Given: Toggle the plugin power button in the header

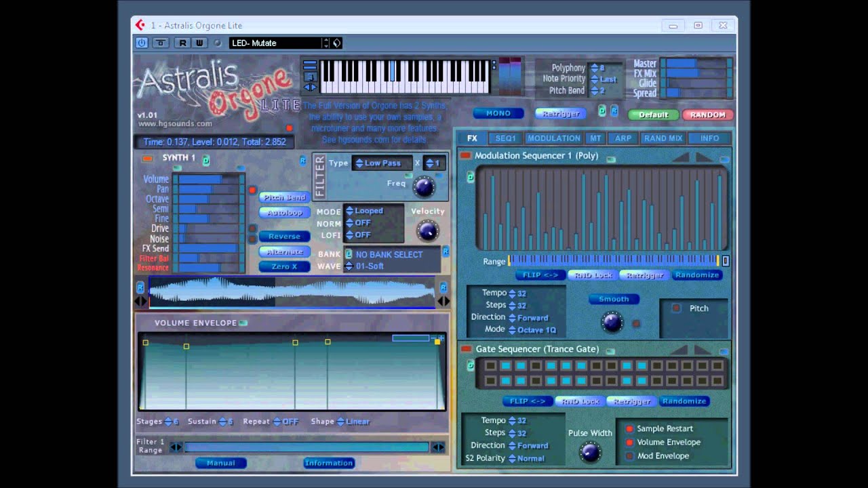Looking at the screenshot, I should pos(142,43).
